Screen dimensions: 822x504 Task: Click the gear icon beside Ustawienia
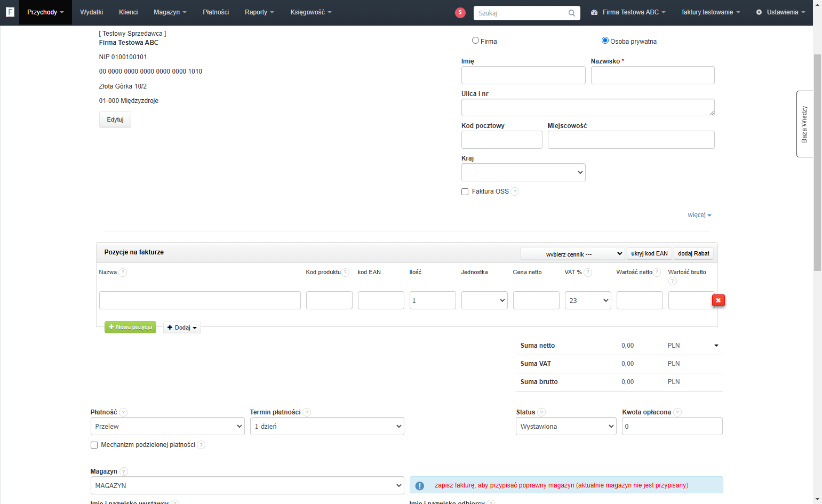pos(759,12)
